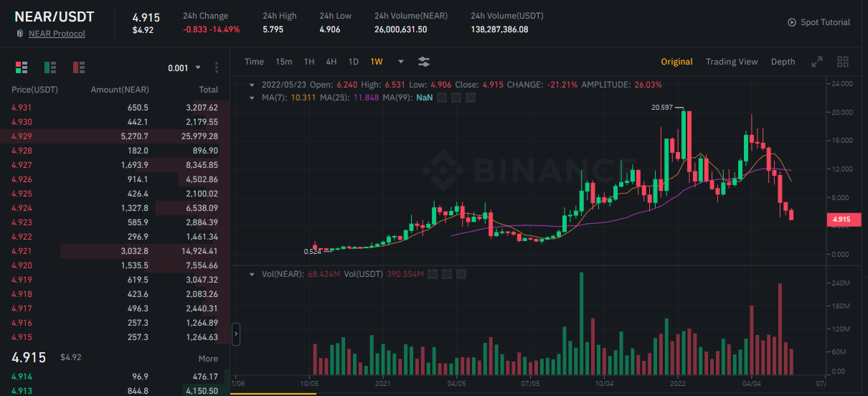Select sell order at price 4.921
This screenshot has height=396, width=868.
point(115,251)
